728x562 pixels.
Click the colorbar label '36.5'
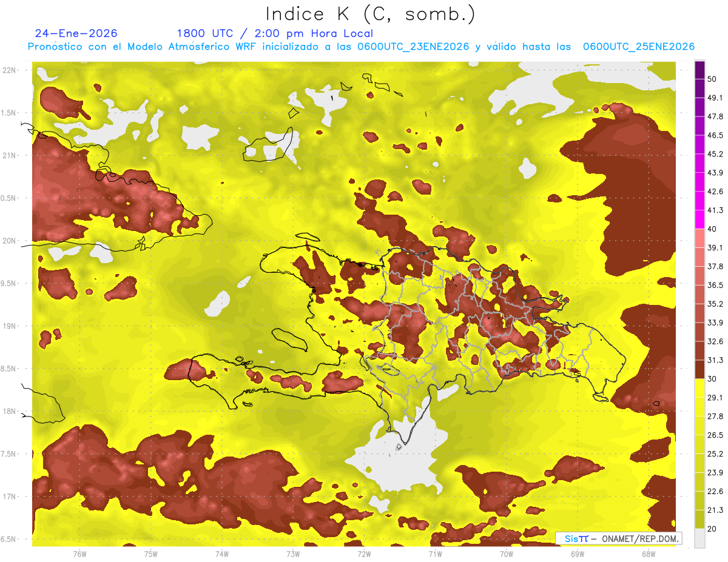click(x=715, y=285)
